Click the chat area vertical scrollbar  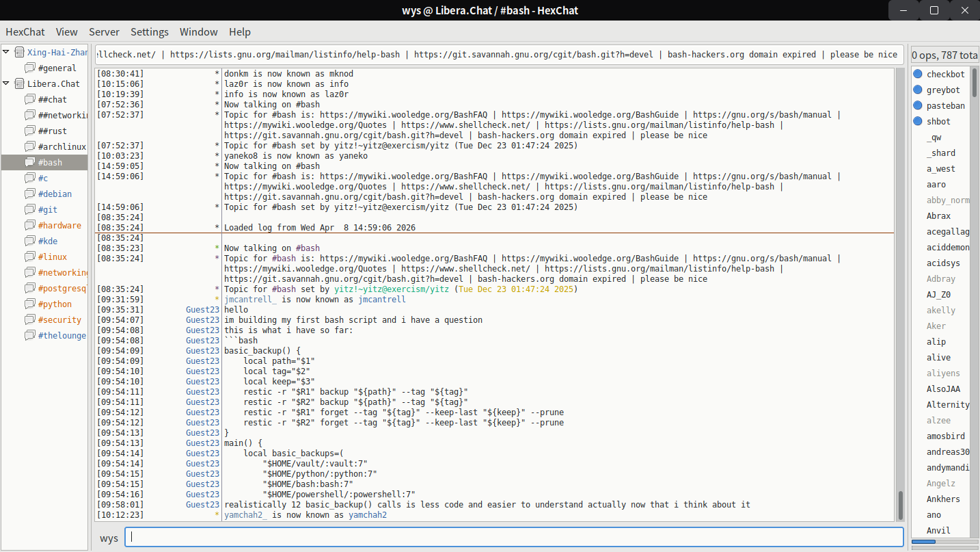coord(900,505)
